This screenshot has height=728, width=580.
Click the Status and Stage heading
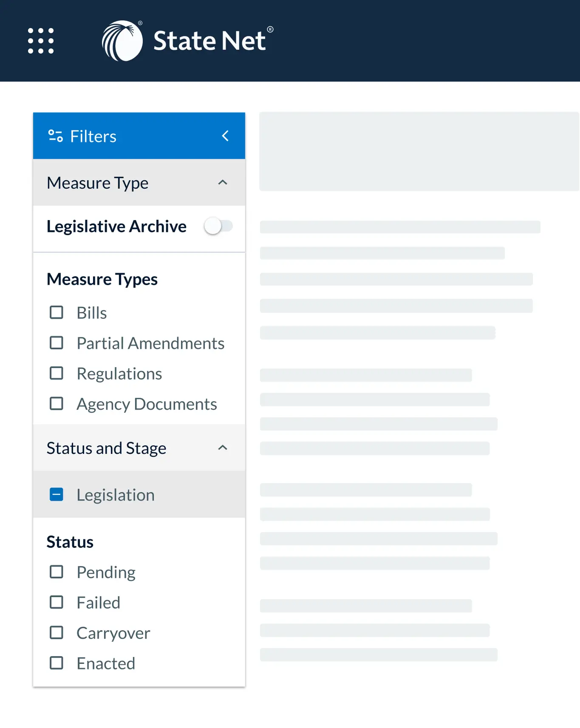point(106,448)
